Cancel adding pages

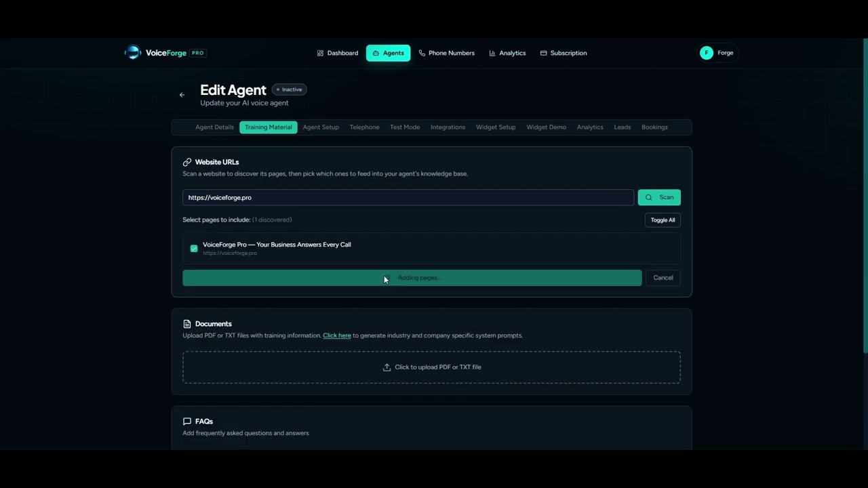pyautogui.click(x=663, y=278)
